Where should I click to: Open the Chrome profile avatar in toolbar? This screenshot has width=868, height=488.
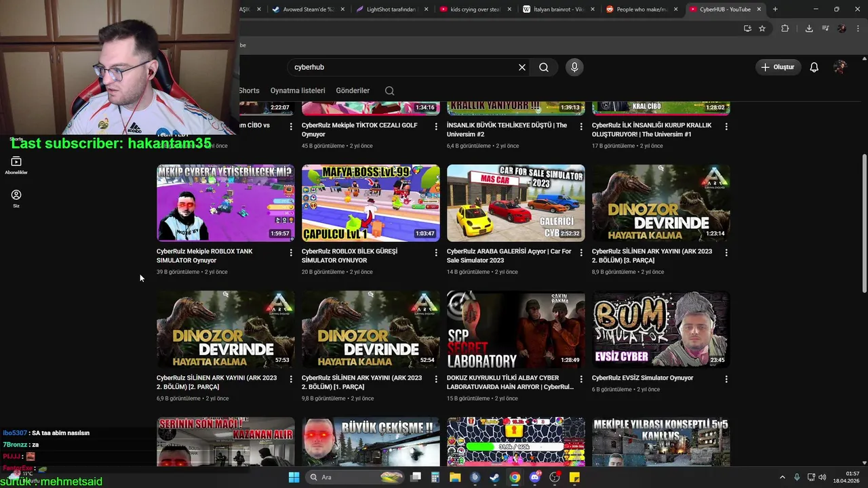(x=842, y=28)
